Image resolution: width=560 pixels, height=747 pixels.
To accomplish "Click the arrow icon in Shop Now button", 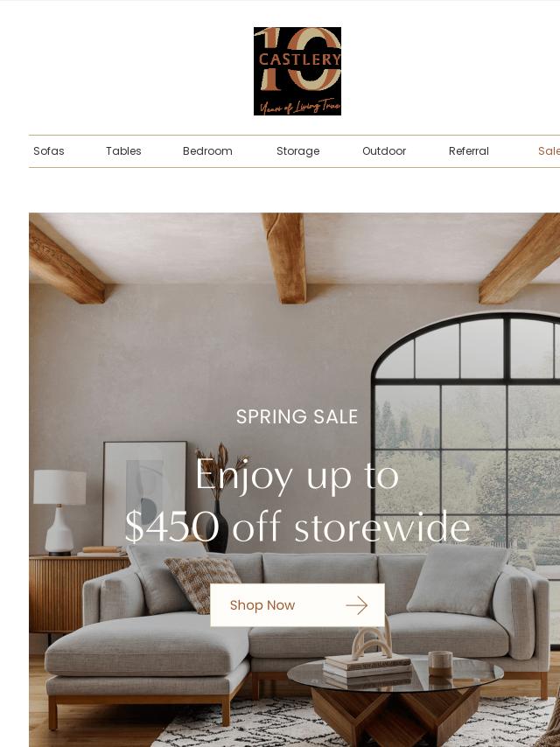I will pos(356,605).
